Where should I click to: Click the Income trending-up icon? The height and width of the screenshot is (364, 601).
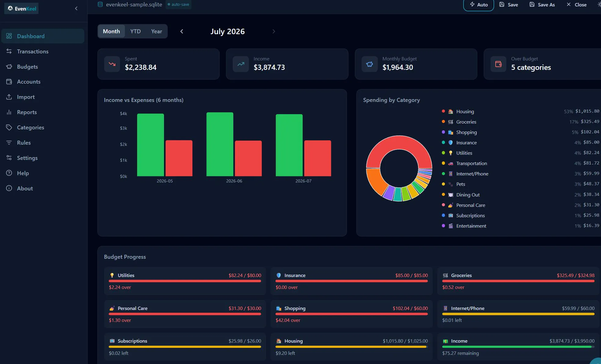[241, 64]
